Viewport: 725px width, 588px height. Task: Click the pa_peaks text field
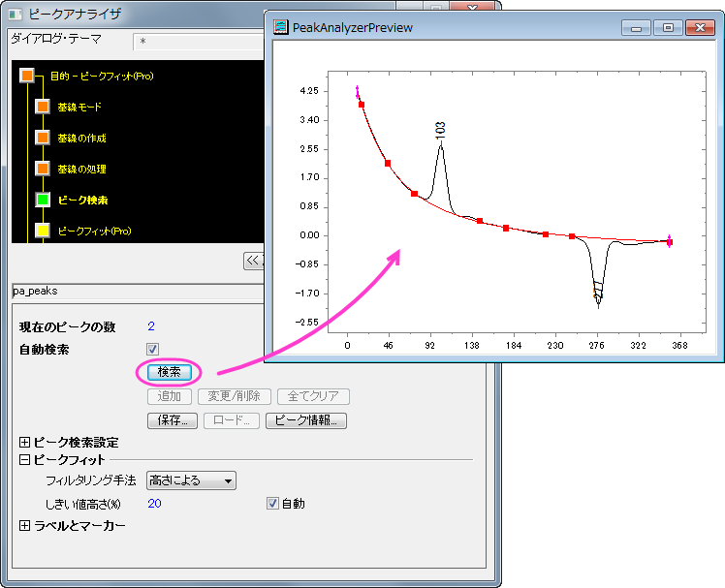coord(138,292)
